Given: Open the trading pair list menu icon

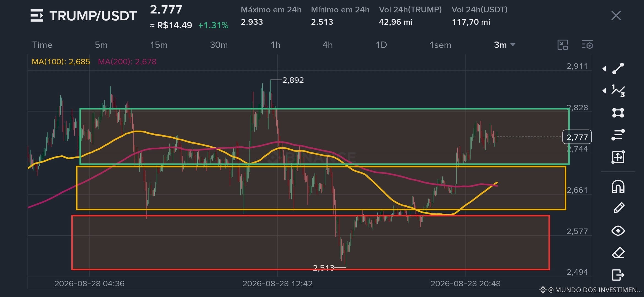Looking at the screenshot, I should click(x=37, y=15).
